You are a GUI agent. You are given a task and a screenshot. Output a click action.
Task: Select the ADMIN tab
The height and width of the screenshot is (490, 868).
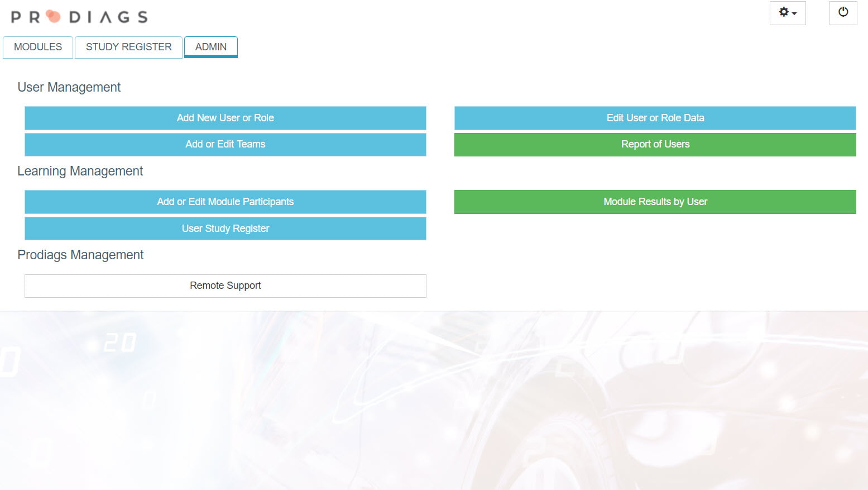click(x=211, y=47)
